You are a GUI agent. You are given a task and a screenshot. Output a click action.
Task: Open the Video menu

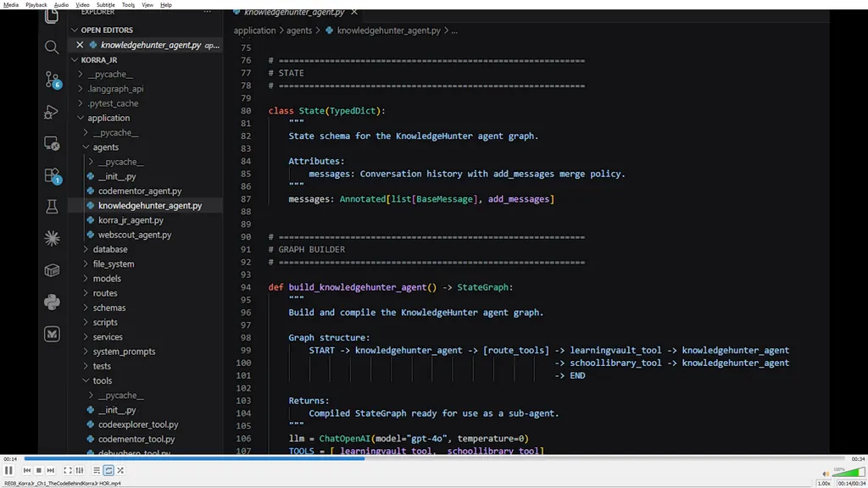(x=82, y=4)
